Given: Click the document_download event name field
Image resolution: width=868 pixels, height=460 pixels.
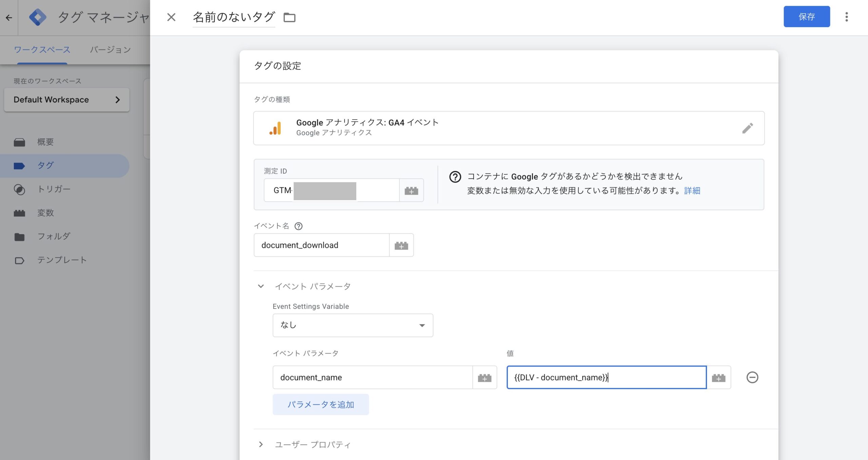Looking at the screenshot, I should pyautogui.click(x=321, y=245).
